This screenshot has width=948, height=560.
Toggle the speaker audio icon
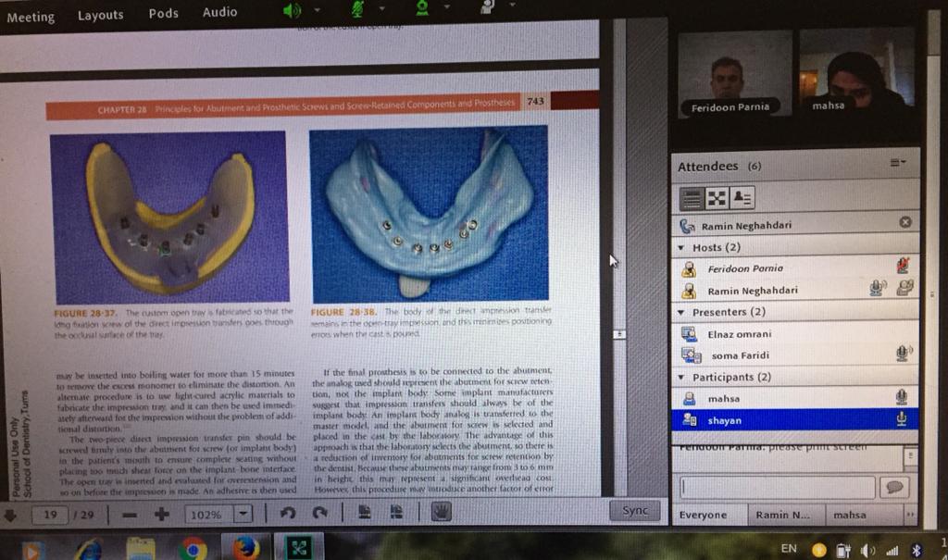[293, 10]
